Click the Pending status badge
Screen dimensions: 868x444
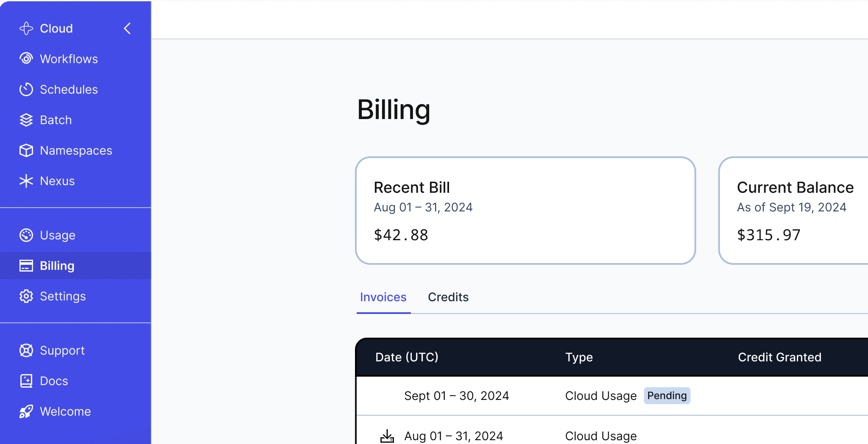pyautogui.click(x=667, y=396)
